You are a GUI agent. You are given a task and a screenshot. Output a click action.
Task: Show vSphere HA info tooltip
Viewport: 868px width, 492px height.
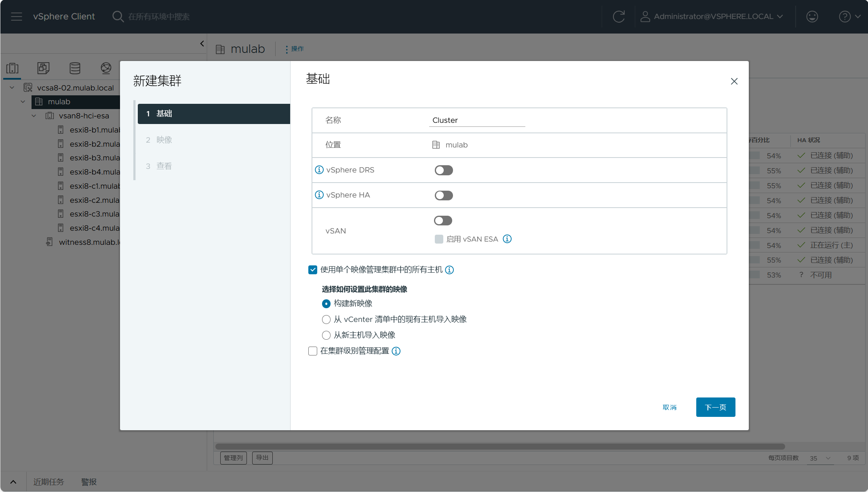319,195
